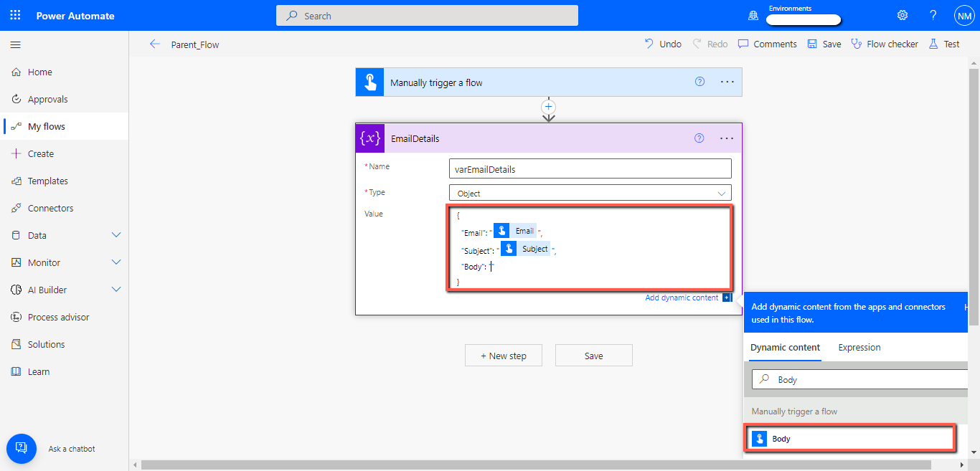Run the Flow checker
The image size is (980, 471).
[884, 44]
